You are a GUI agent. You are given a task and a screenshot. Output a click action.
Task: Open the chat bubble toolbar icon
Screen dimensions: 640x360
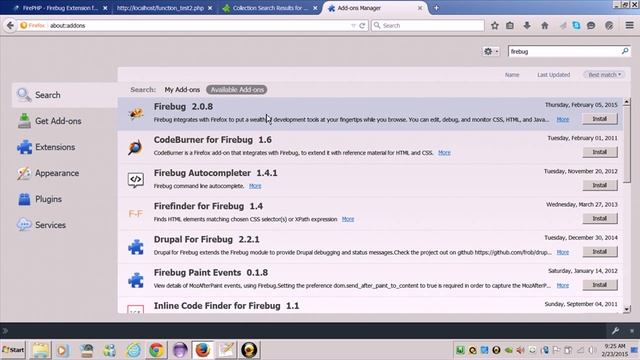click(591, 25)
